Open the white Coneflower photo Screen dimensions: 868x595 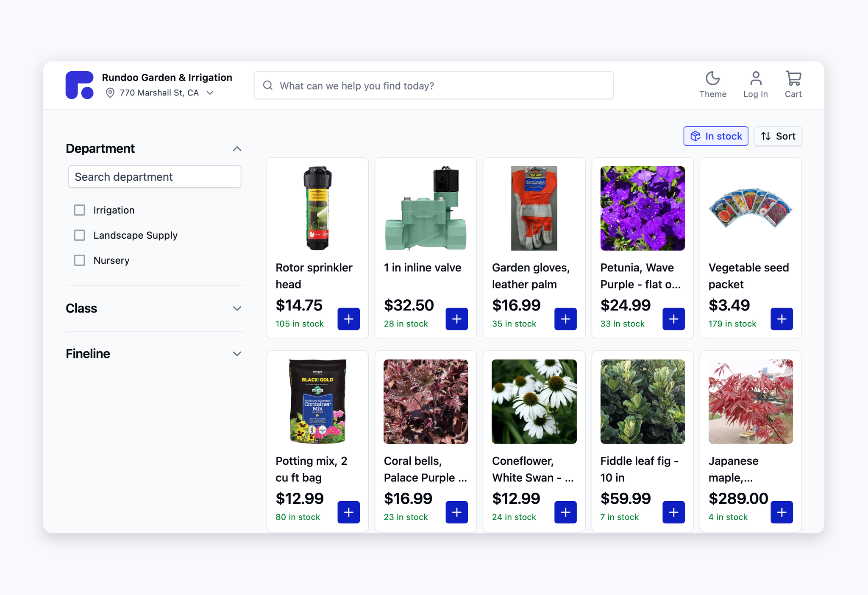(534, 402)
